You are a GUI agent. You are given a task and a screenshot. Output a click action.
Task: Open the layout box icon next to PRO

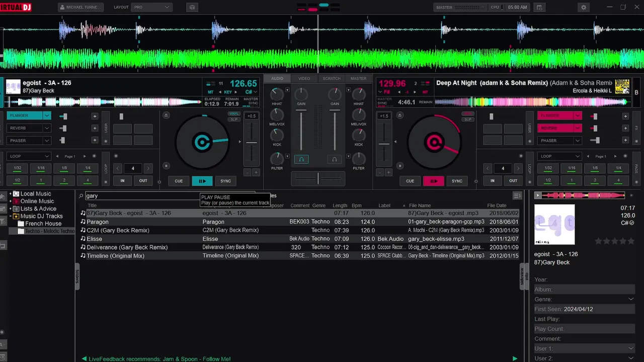192,8
